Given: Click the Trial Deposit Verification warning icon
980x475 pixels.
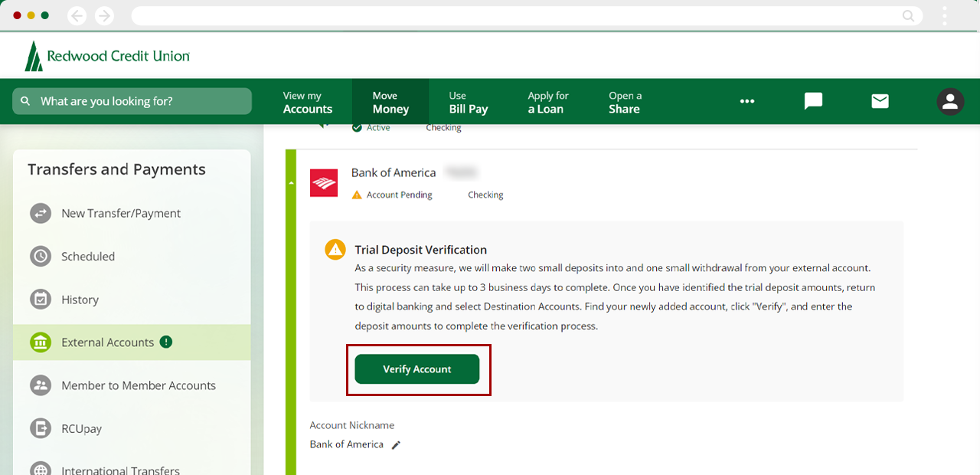Looking at the screenshot, I should click(335, 250).
